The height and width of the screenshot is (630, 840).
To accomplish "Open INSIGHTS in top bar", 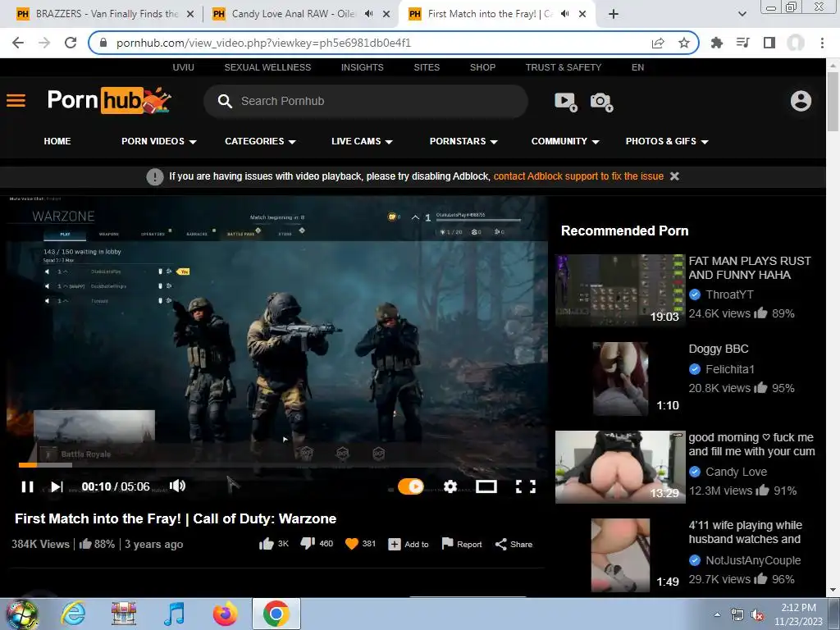I will (362, 67).
